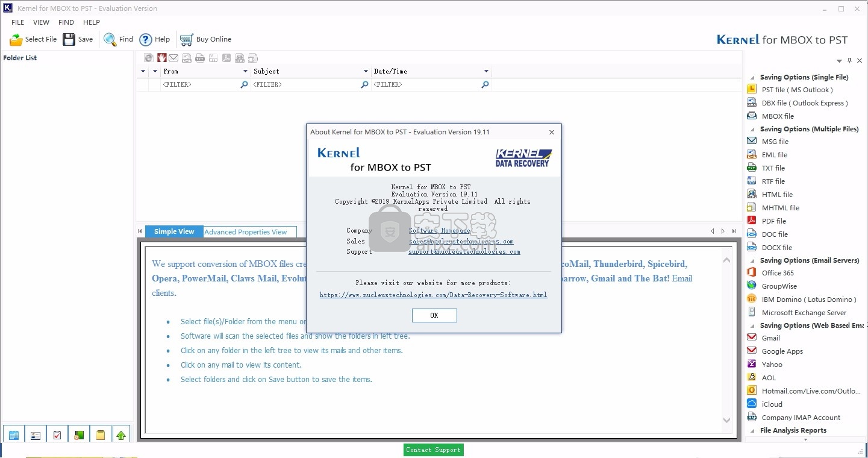868x458 pixels.
Task: Click the envelope MSG icon in mail toolbar
Action: (173, 58)
